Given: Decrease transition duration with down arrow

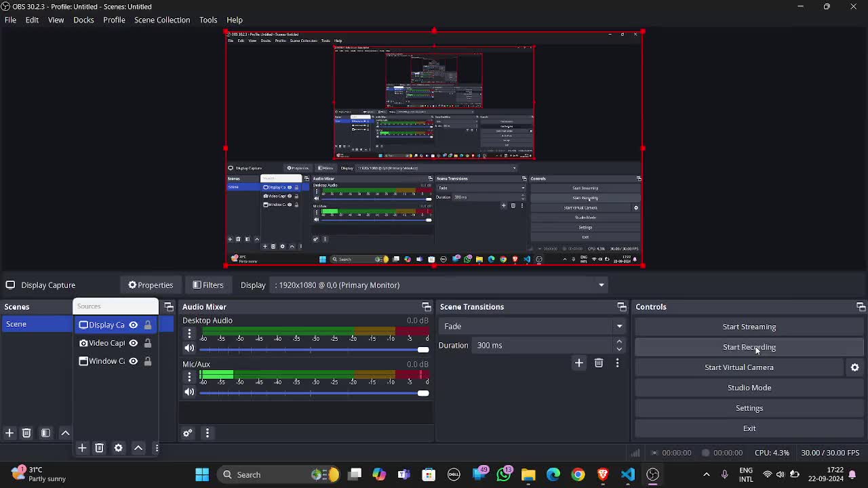Looking at the screenshot, I should [x=619, y=349].
